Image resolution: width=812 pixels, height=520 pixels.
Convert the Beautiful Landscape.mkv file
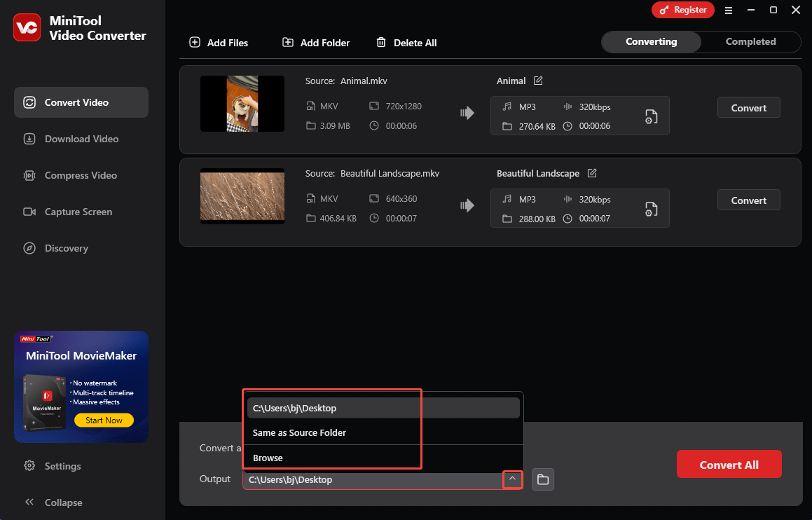coord(749,200)
